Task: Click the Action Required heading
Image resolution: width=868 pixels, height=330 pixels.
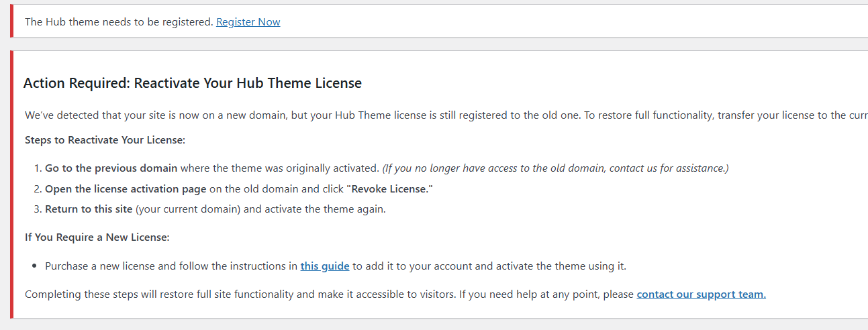Action: tap(192, 83)
